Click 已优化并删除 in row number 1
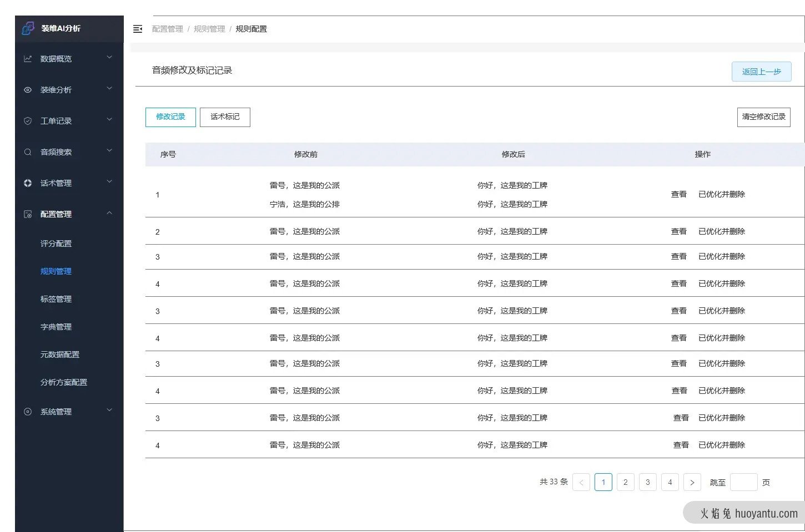805x532 pixels. 722,194
